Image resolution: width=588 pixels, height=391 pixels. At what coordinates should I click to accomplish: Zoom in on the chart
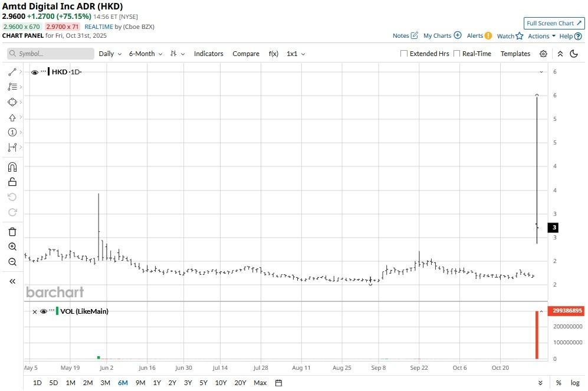pyautogui.click(x=12, y=246)
